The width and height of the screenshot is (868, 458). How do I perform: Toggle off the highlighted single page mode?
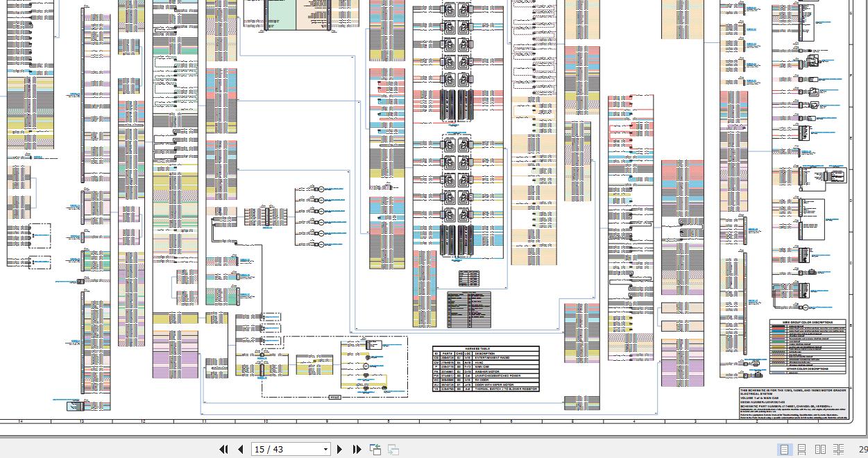pyautogui.click(x=785, y=450)
